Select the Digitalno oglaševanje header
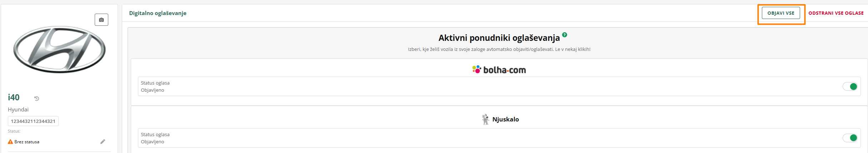Viewport: 868px width, 153px height. click(x=158, y=13)
